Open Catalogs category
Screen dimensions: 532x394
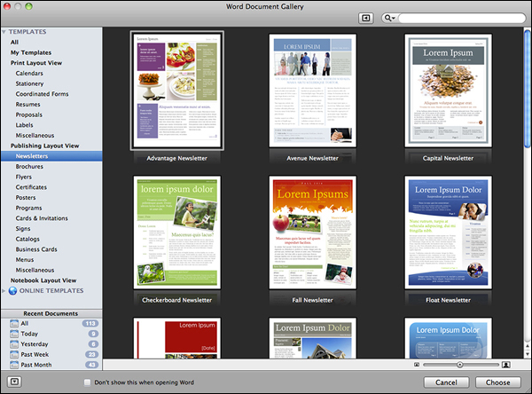point(27,239)
